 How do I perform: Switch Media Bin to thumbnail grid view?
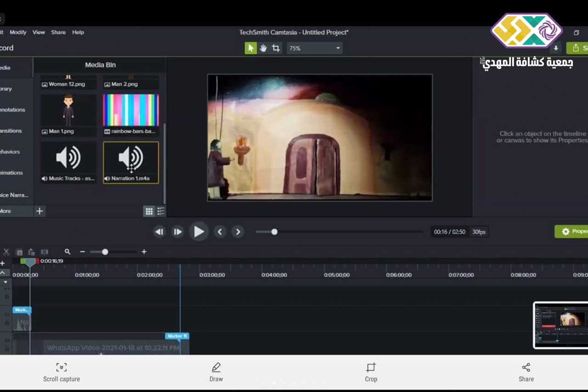click(149, 211)
